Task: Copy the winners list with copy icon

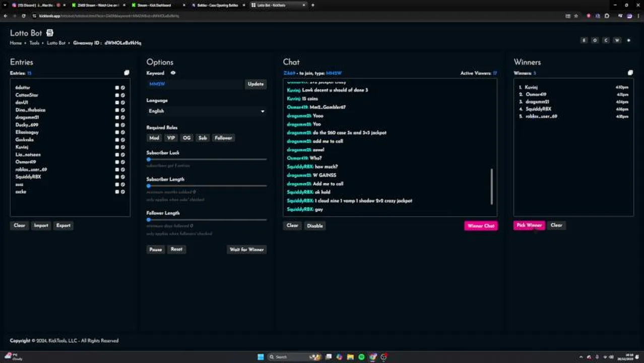Action: tap(630, 73)
